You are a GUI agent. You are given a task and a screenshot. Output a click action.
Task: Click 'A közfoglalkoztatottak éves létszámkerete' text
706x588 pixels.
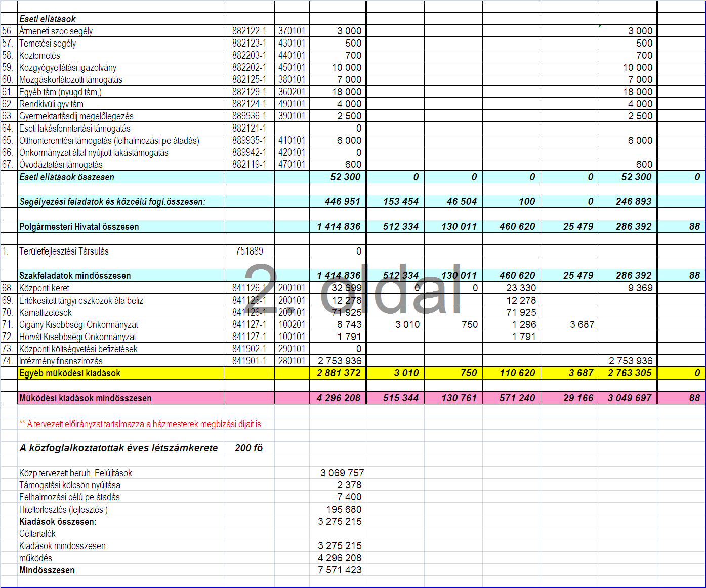point(118,448)
